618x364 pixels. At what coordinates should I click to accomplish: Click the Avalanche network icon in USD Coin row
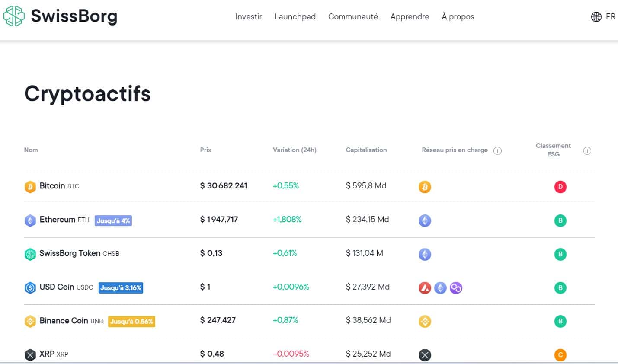pos(425,287)
